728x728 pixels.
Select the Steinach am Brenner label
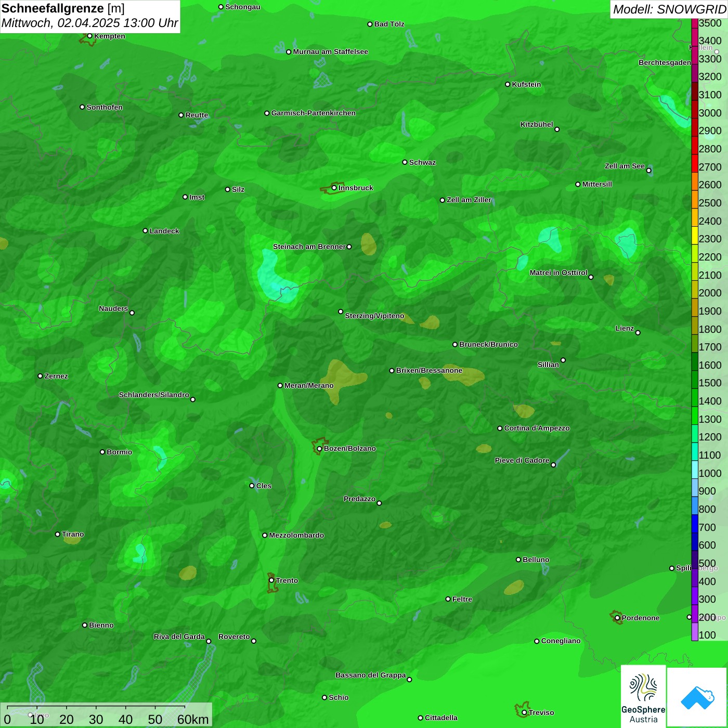point(309,246)
